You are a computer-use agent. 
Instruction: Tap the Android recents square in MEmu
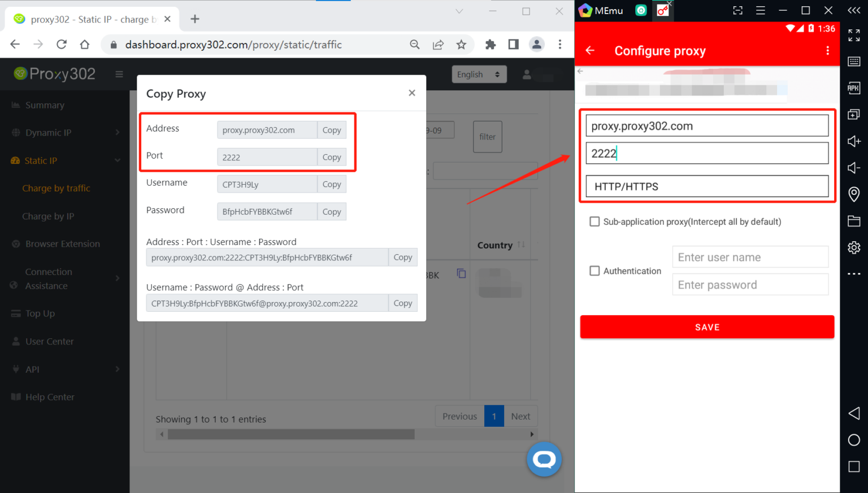(x=854, y=466)
